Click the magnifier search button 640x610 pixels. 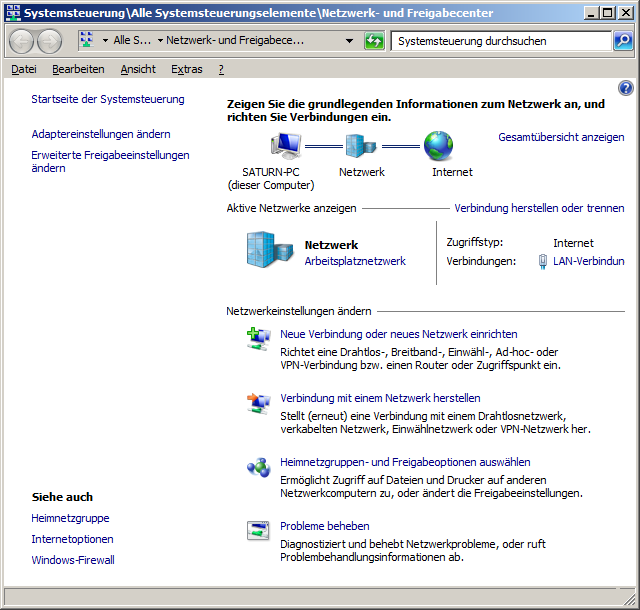[623, 41]
